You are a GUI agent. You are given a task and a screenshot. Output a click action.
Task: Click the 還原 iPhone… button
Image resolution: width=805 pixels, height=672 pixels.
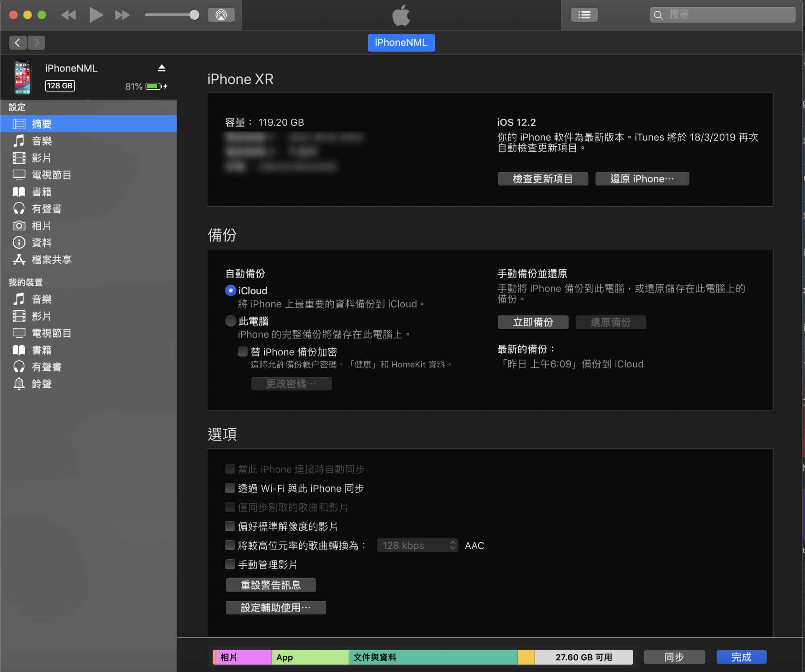point(642,179)
